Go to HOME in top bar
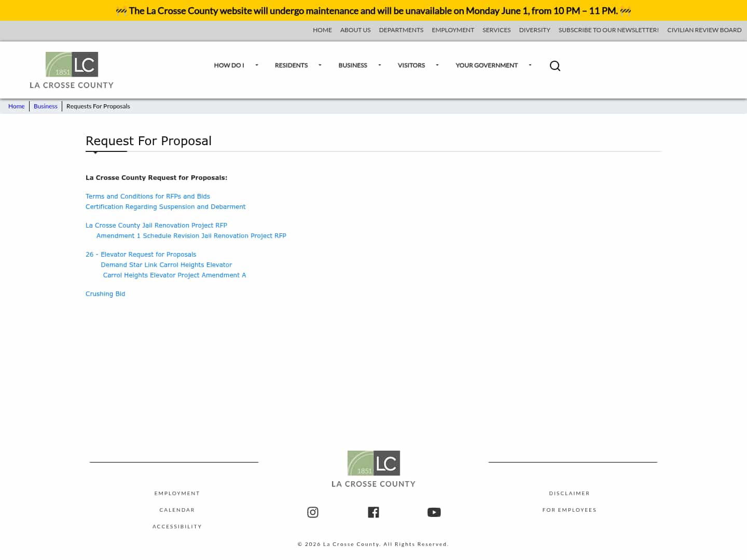This screenshot has width=747, height=560. [322, 30]
